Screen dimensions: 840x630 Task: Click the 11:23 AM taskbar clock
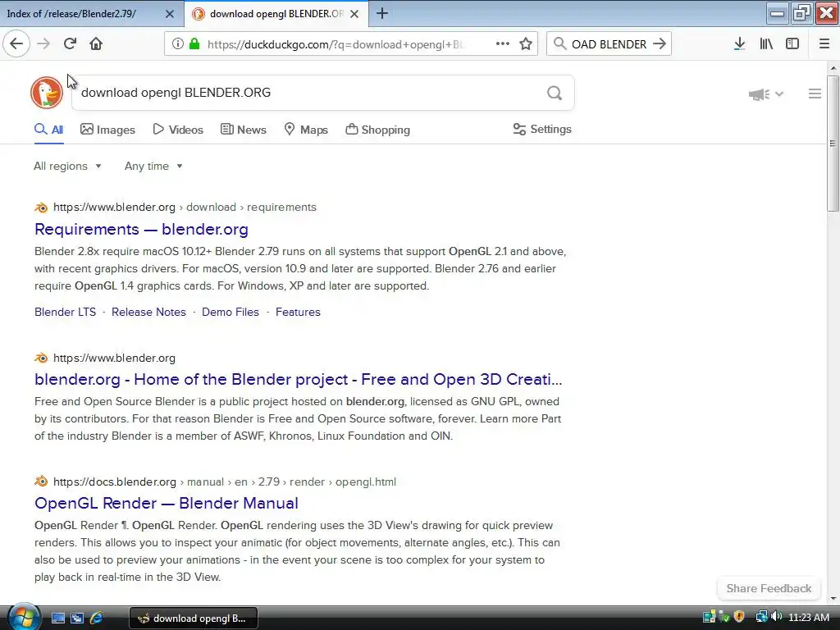click(x=809, y=617)
